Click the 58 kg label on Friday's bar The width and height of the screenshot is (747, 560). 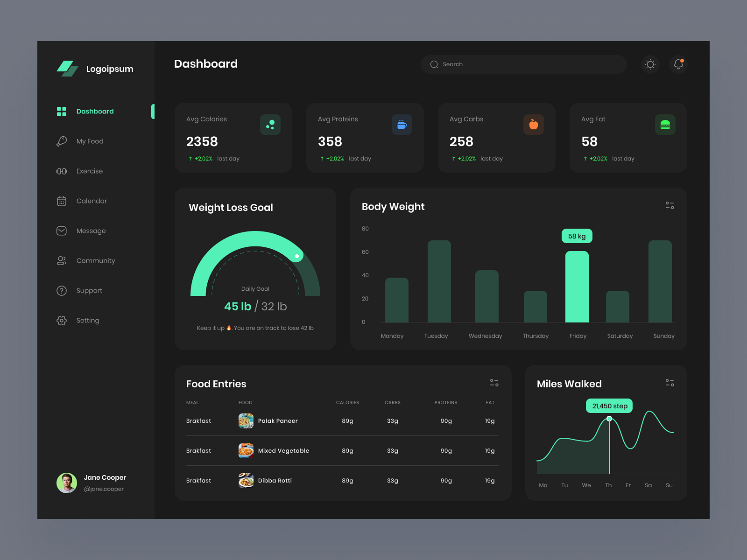coord(577,236)
